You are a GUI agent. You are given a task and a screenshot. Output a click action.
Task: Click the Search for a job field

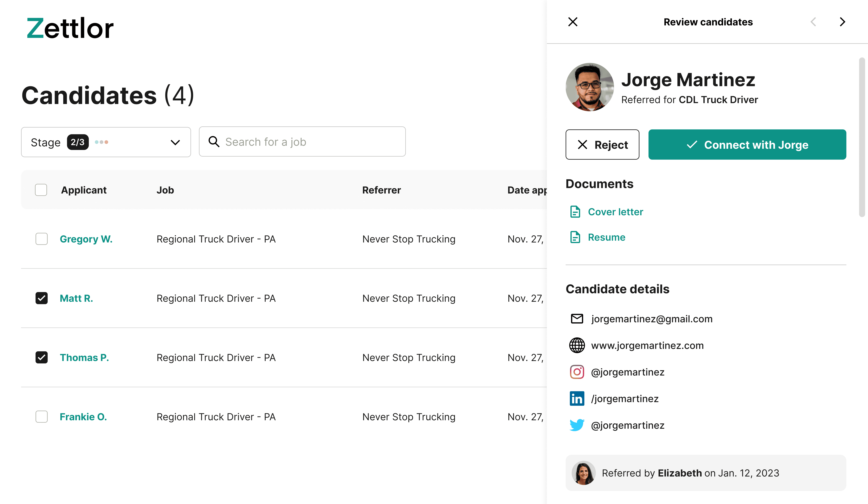(302, 141)
